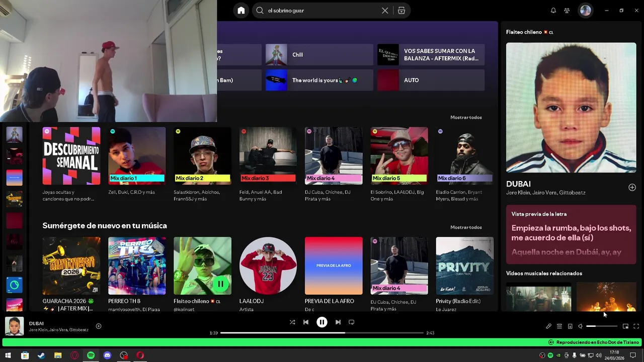This screenshot has width=644, height=362.
Task: Click Jere Klein artist link in right panel
Action: click(x=519, y=193)
